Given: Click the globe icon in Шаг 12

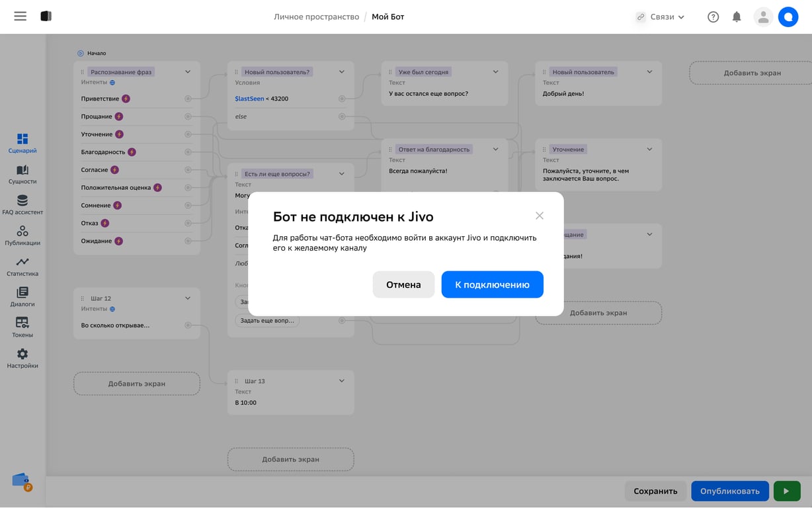Looking at the screenshot, I should 112,309.
